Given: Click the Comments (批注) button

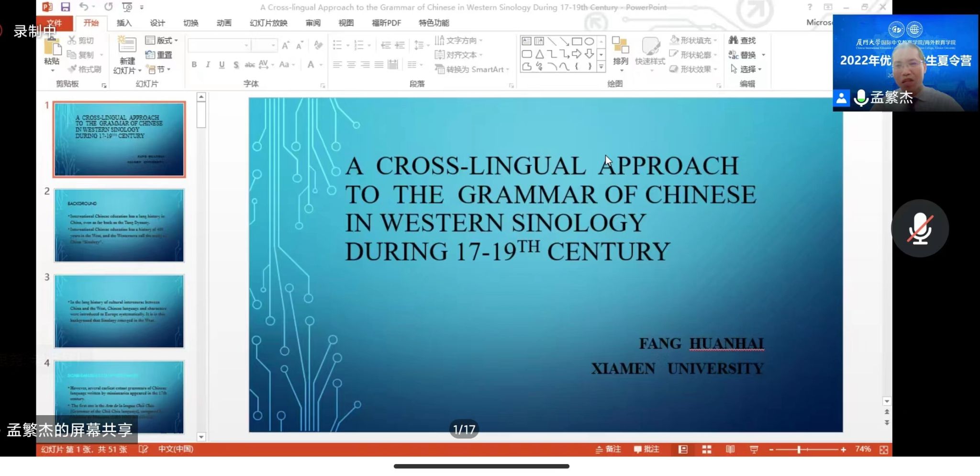Looking at the screenshot, I should [x=646, y=449].
